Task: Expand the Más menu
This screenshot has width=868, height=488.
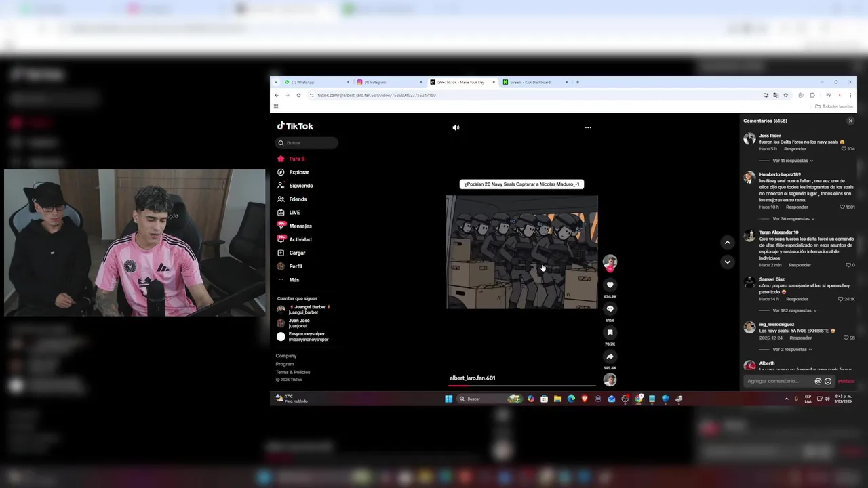Action: tap(288, 280)
